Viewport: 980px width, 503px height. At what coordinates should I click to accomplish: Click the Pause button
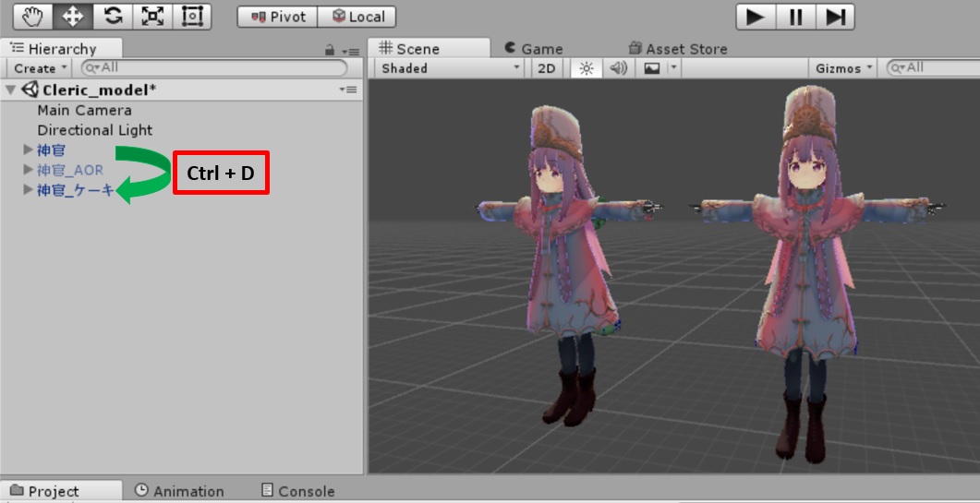[794, 17]
